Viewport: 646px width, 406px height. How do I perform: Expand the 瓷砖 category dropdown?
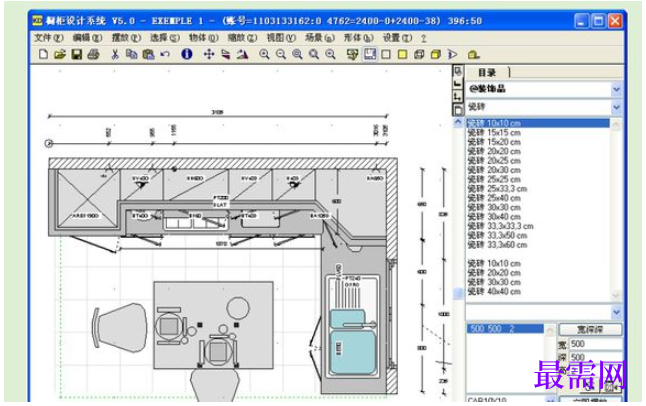616,107
